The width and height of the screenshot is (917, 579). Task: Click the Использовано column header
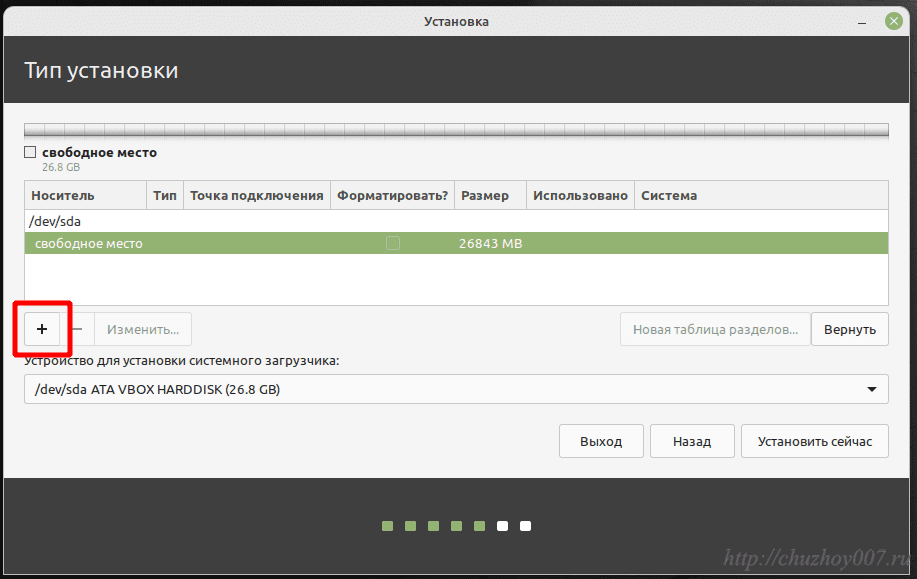point(580,196)
